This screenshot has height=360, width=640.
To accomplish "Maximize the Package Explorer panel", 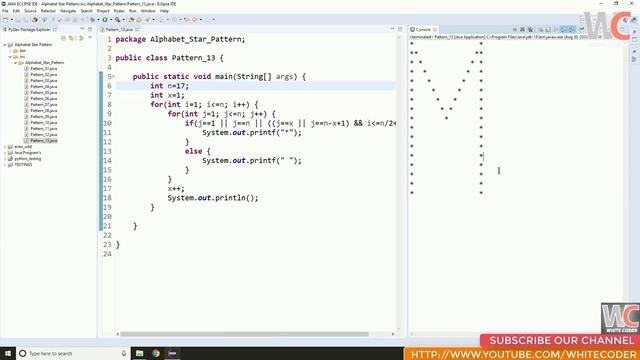I will 90,29.
